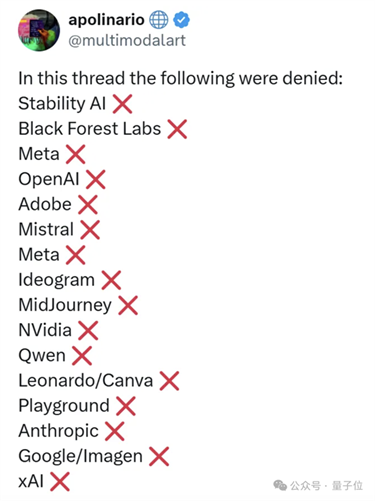
Task: Click the globe icon beside apolinario
Action: pyautogui.click(x=158, y=20)
